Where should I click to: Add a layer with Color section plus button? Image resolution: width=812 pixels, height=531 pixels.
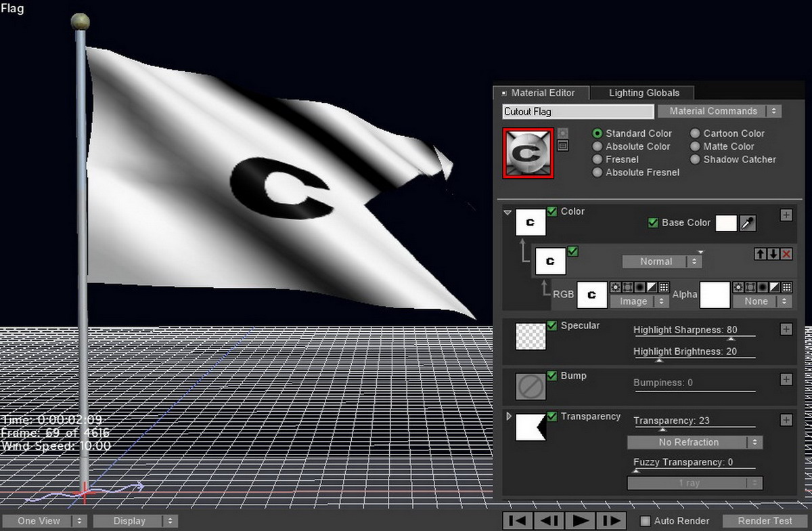tap(786, 215)
